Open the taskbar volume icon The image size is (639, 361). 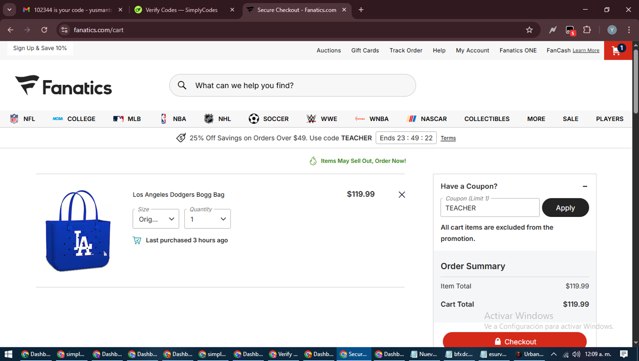point(576,354)
